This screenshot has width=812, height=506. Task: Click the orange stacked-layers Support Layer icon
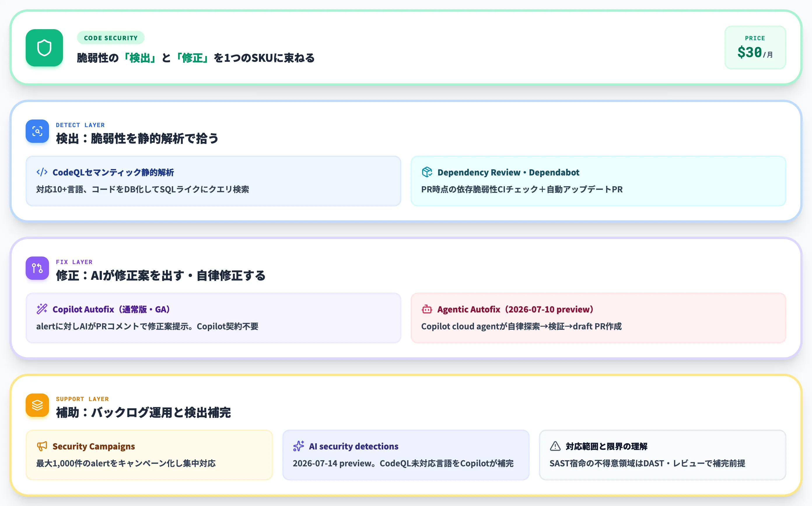37,405
